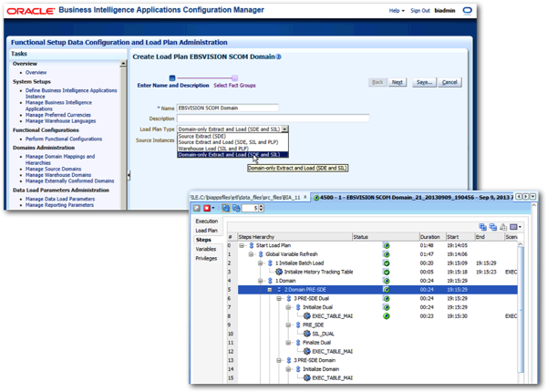Open the Load Plan Type dropdown arrow
The image size is (547, 392).
coord(285,129)
